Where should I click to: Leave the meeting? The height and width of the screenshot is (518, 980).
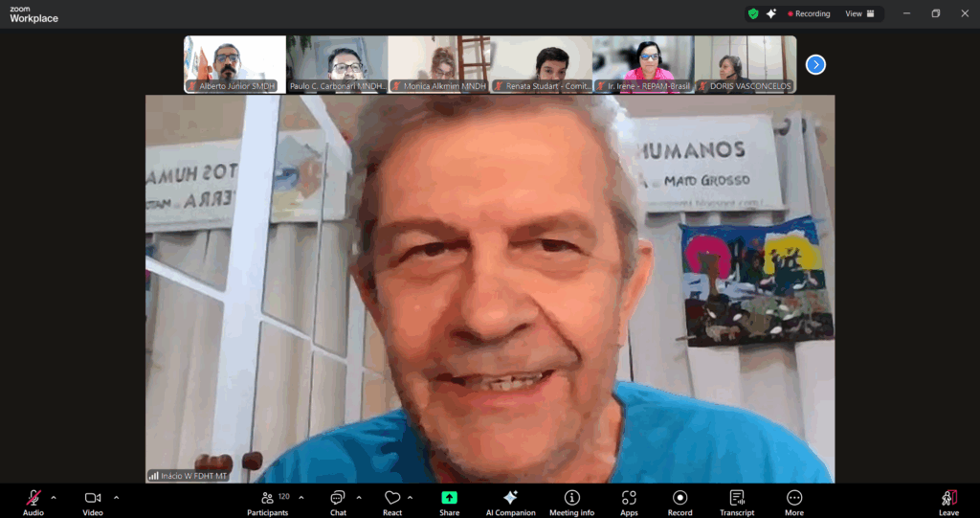948,499
